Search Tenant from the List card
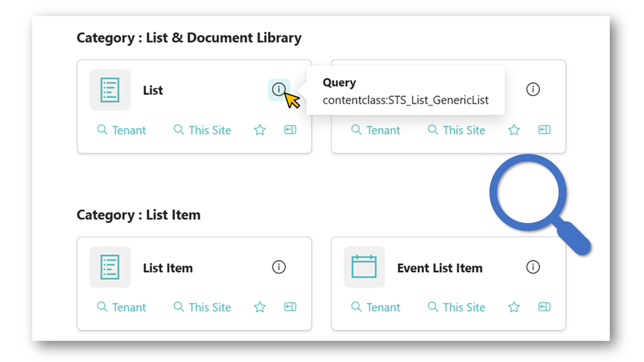This screenshot has height=362, width=644. point(121,130)
